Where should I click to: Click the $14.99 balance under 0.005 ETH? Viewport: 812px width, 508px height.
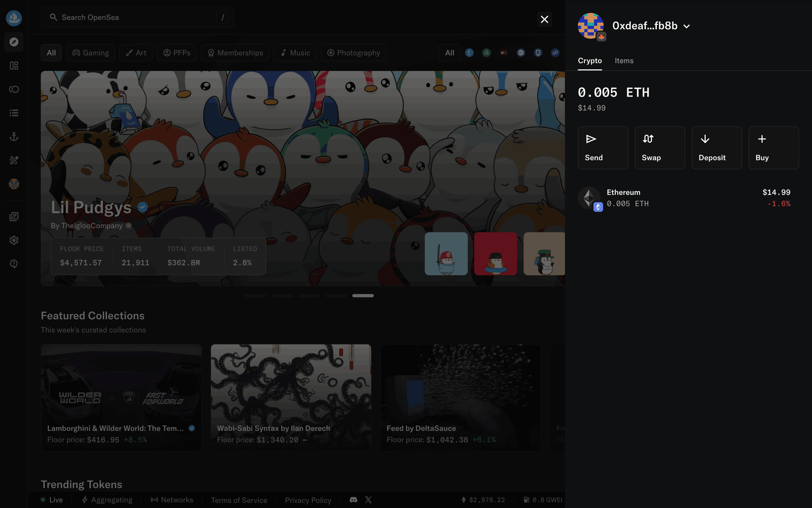592,108
